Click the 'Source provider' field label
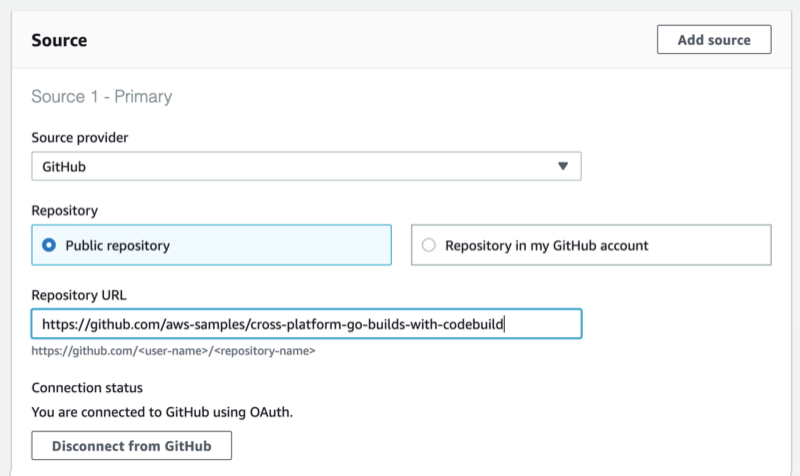800x476 pixels. [80, 137]
